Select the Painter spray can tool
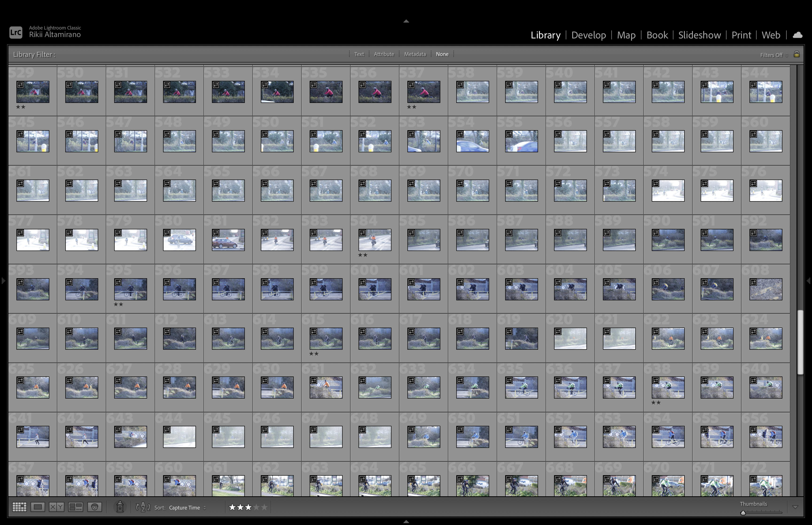Screen dimensions: 812x525 [120, 507]
